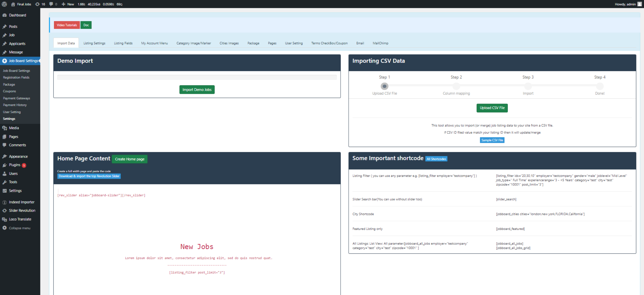Click the Collapse menu arrow icon

pyautogui.click(x=5, y=228)
